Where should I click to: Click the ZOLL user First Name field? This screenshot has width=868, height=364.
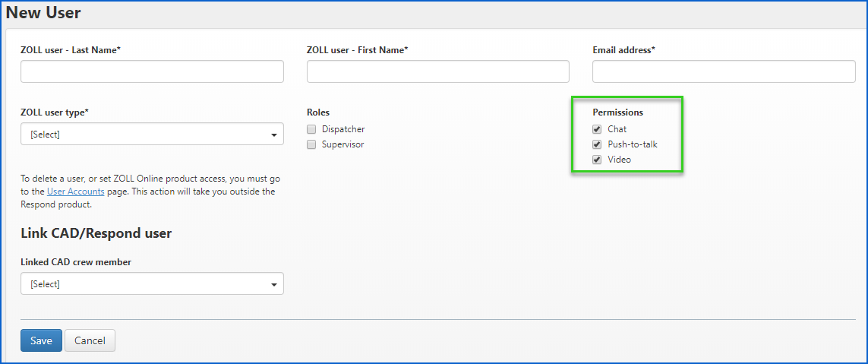pyautogui.click(x=437, y=71)
